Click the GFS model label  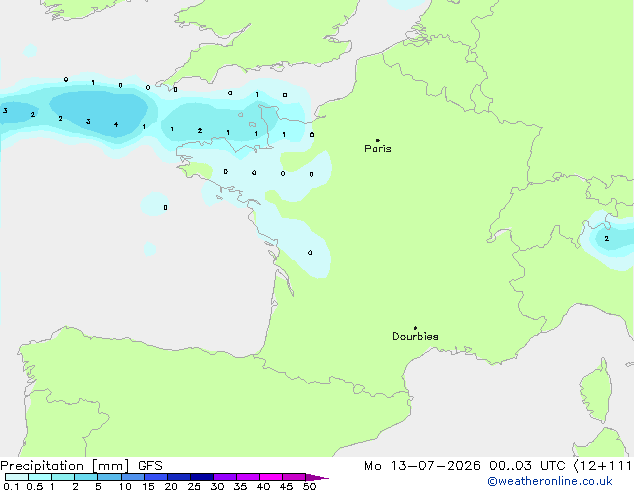[x=150, y=466]
